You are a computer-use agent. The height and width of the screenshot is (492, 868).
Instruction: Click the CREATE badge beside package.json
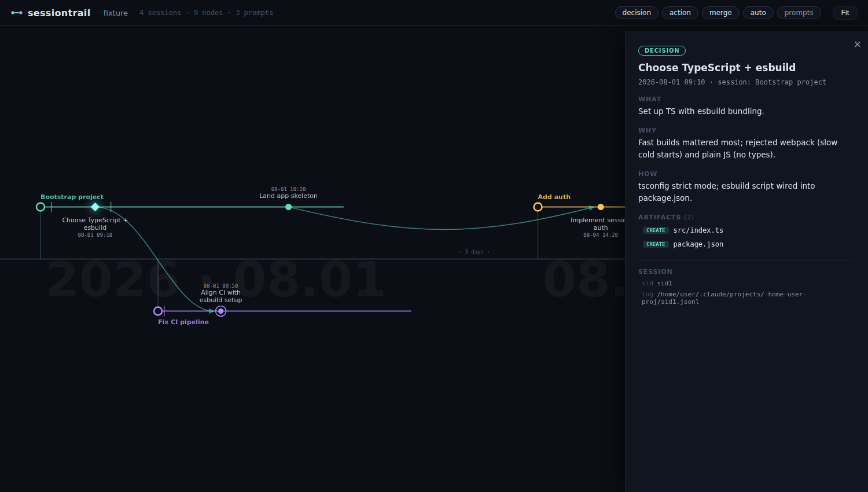tap(656, 244)
